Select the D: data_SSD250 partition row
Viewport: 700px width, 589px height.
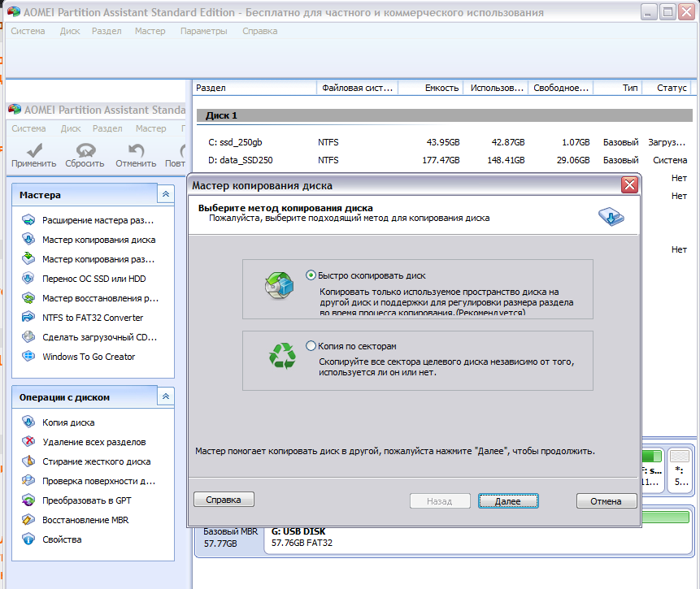point(444,160)
